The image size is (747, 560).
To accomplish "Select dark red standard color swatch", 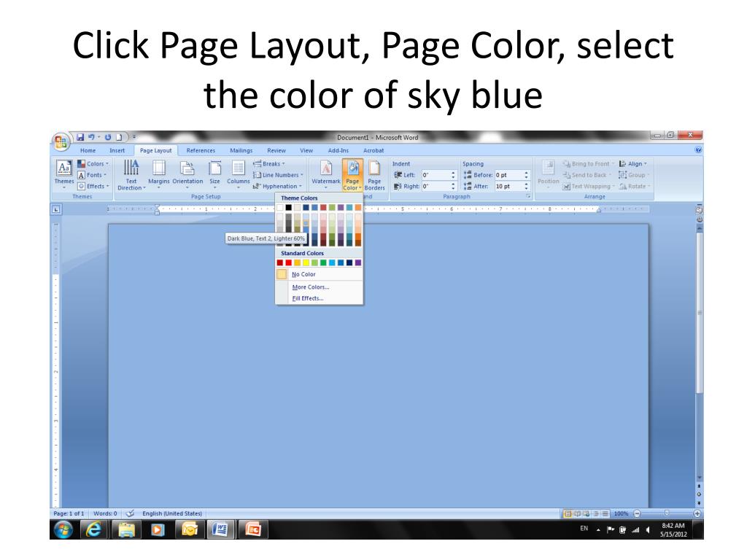I will [x=279, y=262].
